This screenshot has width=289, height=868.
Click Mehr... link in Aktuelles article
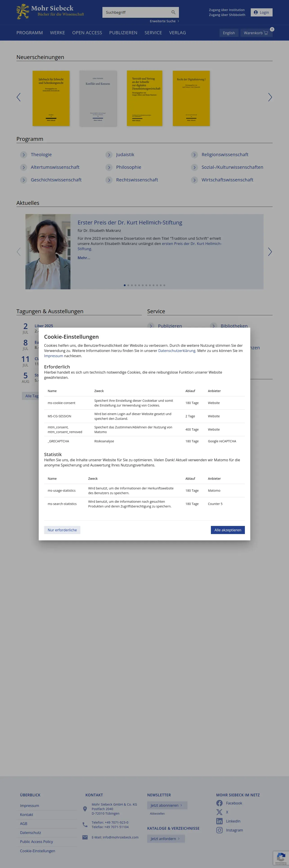pos(84,258)
